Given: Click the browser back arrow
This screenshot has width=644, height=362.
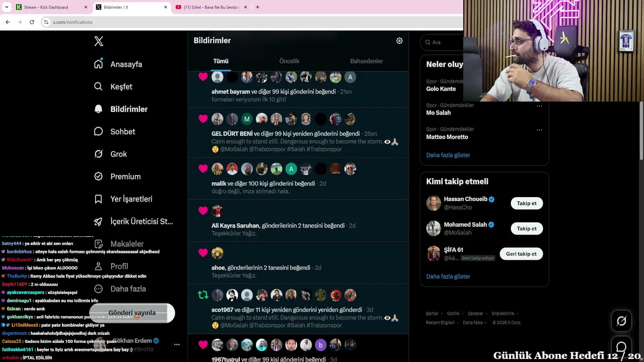Looking at the screenshot, I should 8,22.
